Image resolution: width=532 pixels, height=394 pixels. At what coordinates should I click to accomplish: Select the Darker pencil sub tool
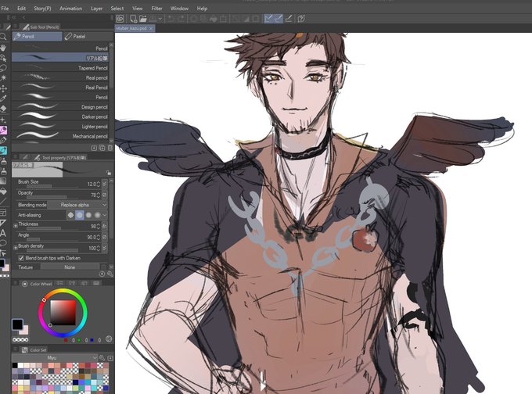point(60,116)
